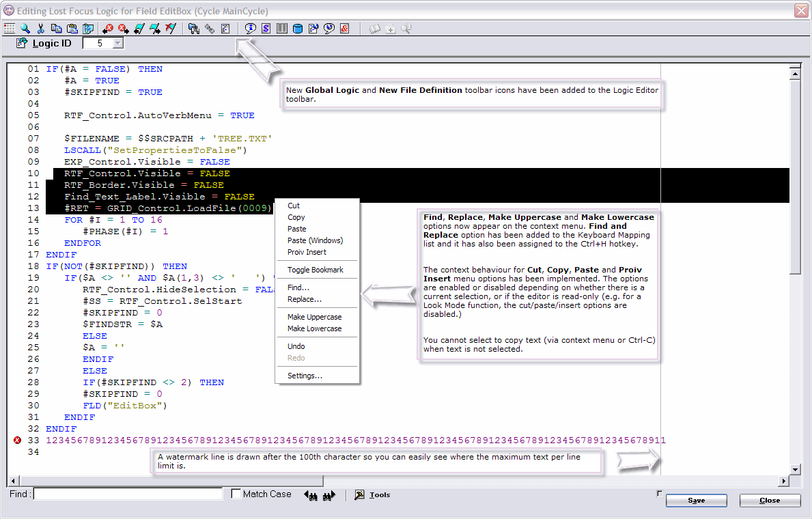Enable the Match Case checkbox
Image resolution: width=812 pixels, height=519 pixels.
click(236, 494)
